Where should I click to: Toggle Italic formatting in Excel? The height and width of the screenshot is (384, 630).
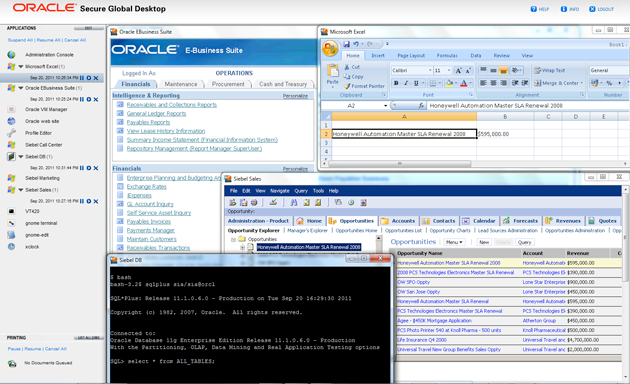[x=406, y=83]
